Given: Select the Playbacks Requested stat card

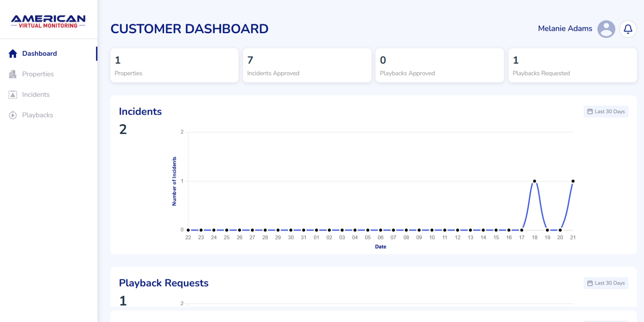Looking at the screenshot, I should tap(572, 65).
